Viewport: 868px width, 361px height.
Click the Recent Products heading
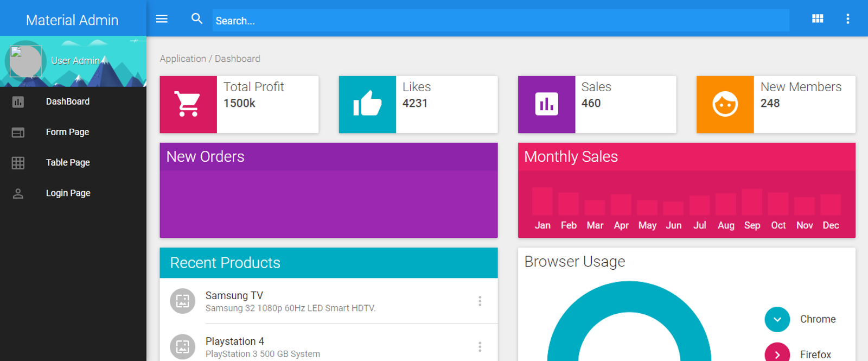pyautogui.click(x=225, y=263)
